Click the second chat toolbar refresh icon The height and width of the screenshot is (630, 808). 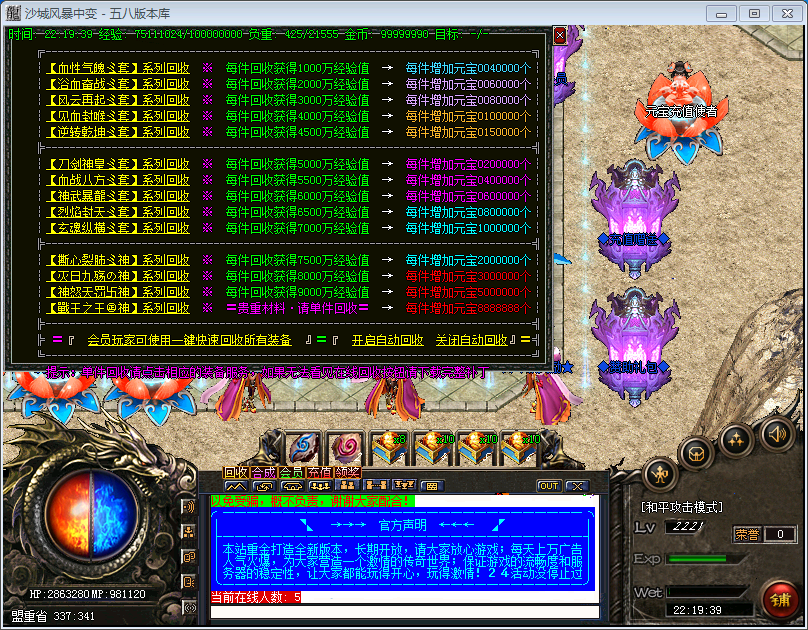(264, 486)
